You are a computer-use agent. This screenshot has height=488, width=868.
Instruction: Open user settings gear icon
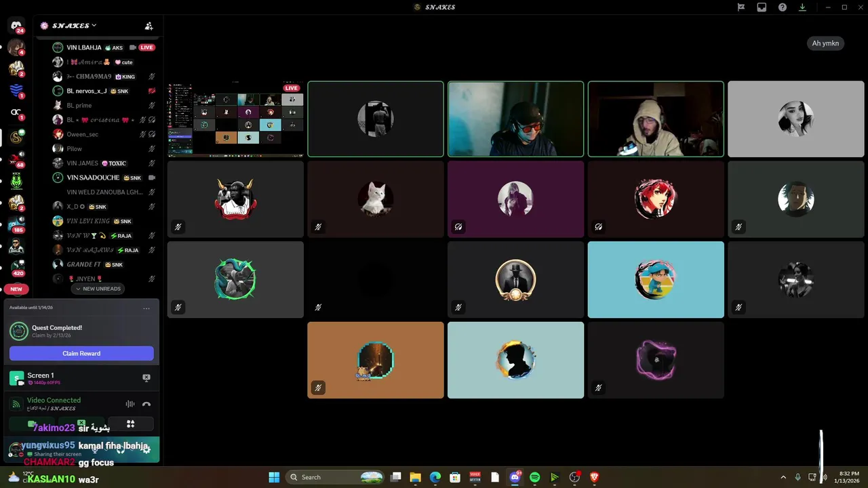pyautogui.click(x=146, y=449)
